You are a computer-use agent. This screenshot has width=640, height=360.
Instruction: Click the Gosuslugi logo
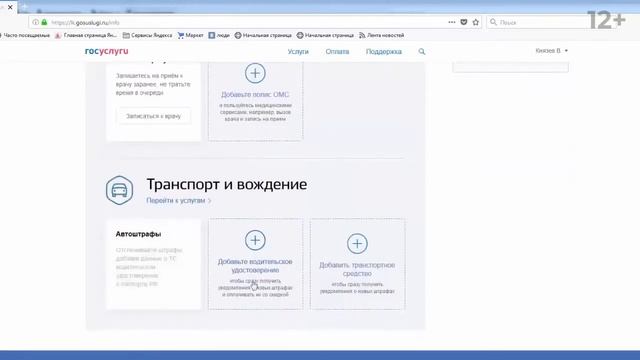107,51
